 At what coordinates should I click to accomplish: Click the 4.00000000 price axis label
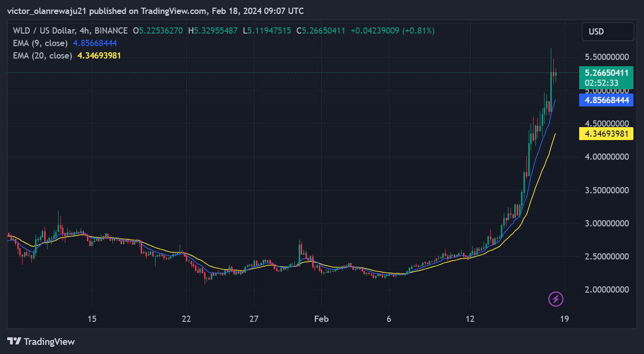pyautogui.click(x=607, y=157)
